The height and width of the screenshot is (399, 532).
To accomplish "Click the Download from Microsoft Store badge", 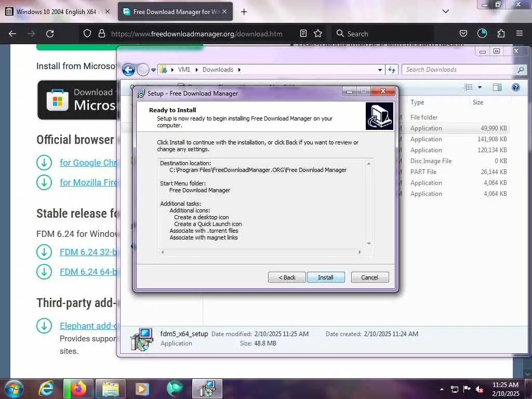I will click(77, 100).
